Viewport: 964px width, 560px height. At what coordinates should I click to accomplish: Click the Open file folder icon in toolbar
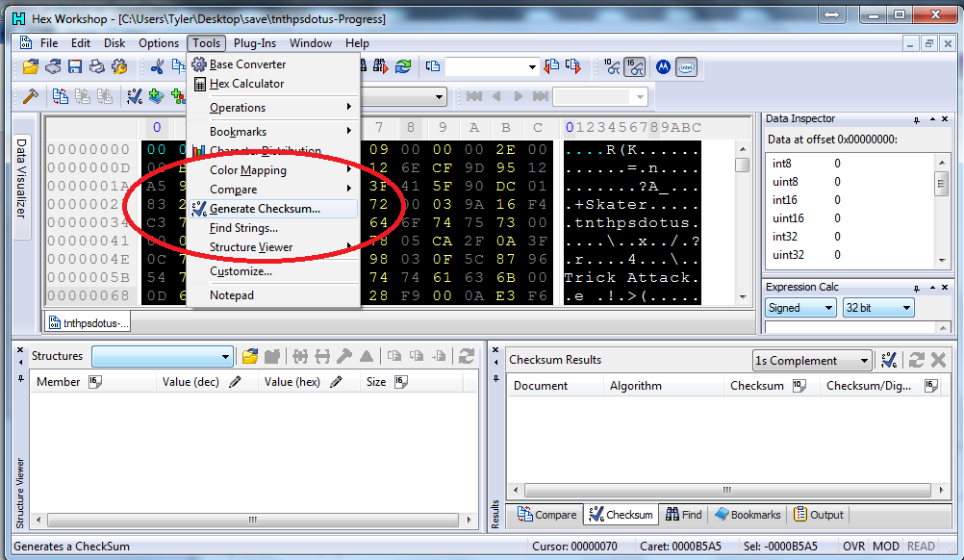[x=31, y=67]
